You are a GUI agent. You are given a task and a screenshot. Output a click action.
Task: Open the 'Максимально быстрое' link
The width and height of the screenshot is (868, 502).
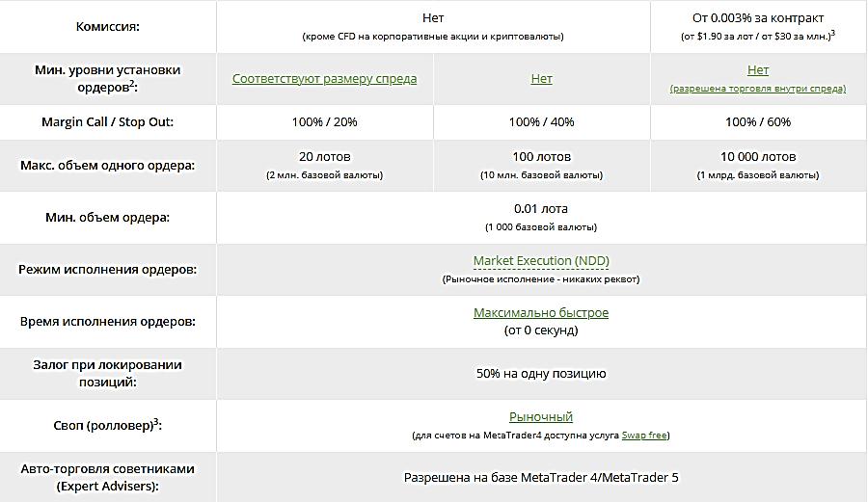pyautogui.click(x=541, y=313)
